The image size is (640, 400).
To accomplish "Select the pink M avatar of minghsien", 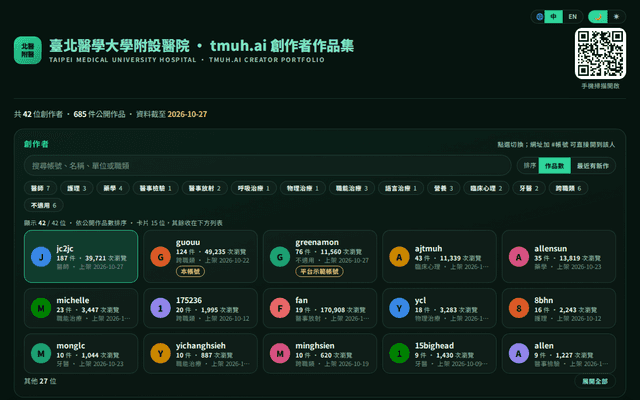I will click(x=280, y=353).
